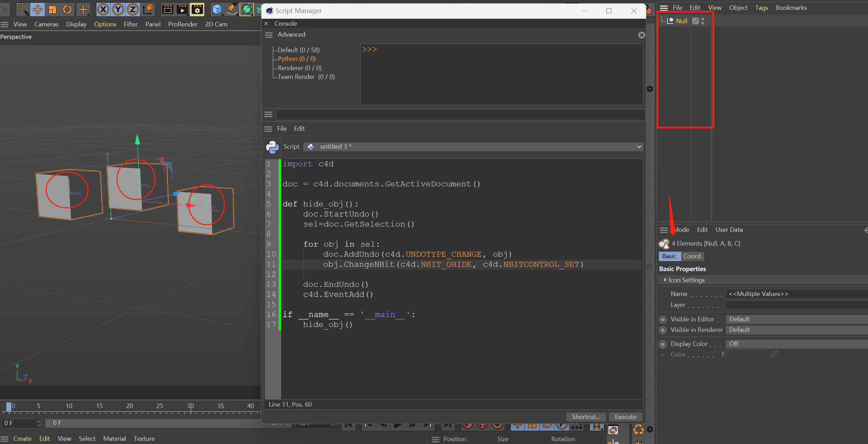Toggle the X axis lock
This screenshot has width=868, height=444.
103,9
